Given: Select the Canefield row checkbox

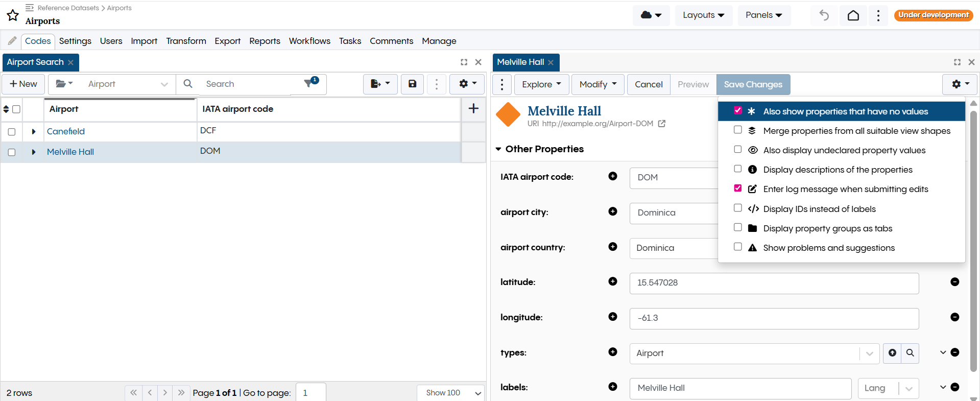Looking at the screenshot, I should (12, 132).
